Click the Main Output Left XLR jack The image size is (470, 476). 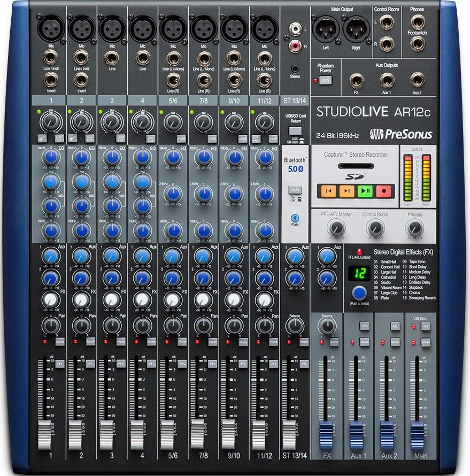(x=326, y=29)
